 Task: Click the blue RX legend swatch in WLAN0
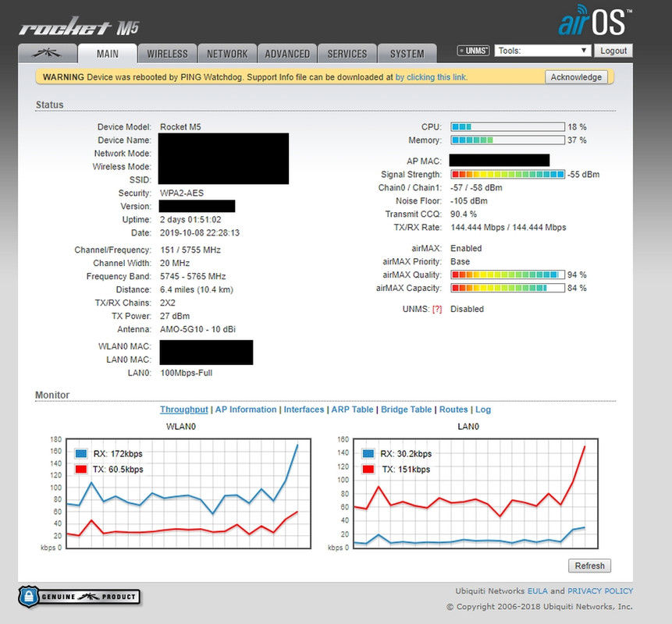pos(81,453)
